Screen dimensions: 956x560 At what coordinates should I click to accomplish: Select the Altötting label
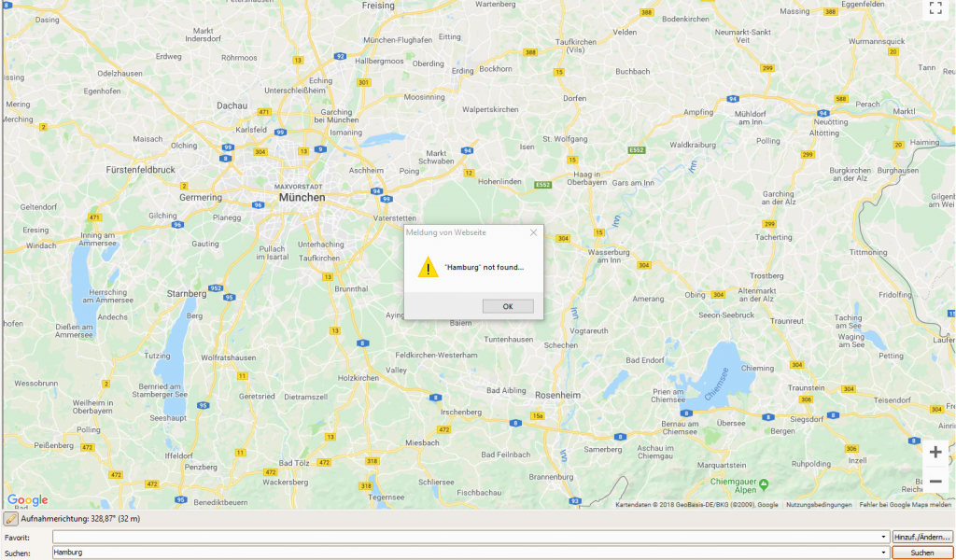(x=824, y=133)
